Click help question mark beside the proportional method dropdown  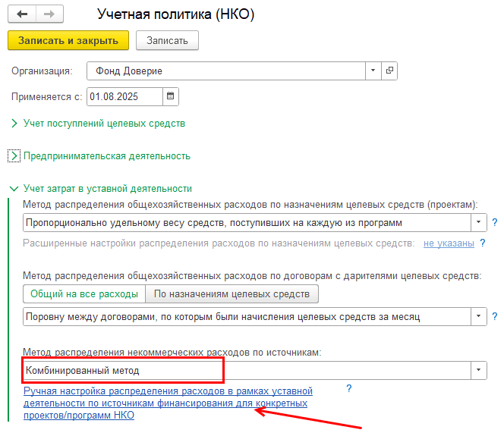pos(495,223)
